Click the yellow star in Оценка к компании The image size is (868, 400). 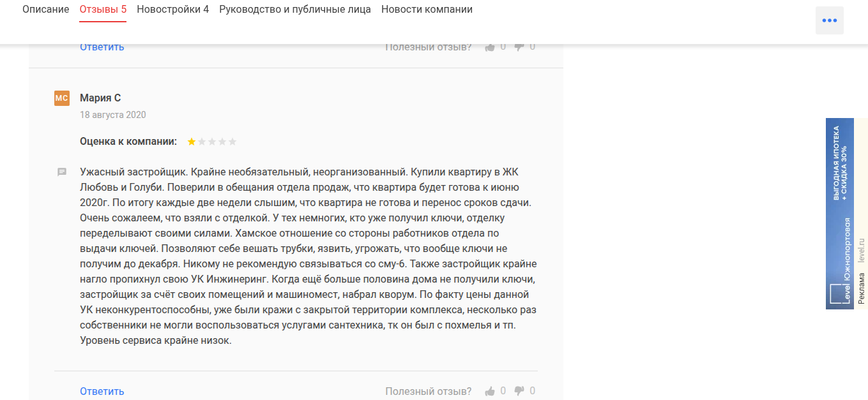[191, 141]
